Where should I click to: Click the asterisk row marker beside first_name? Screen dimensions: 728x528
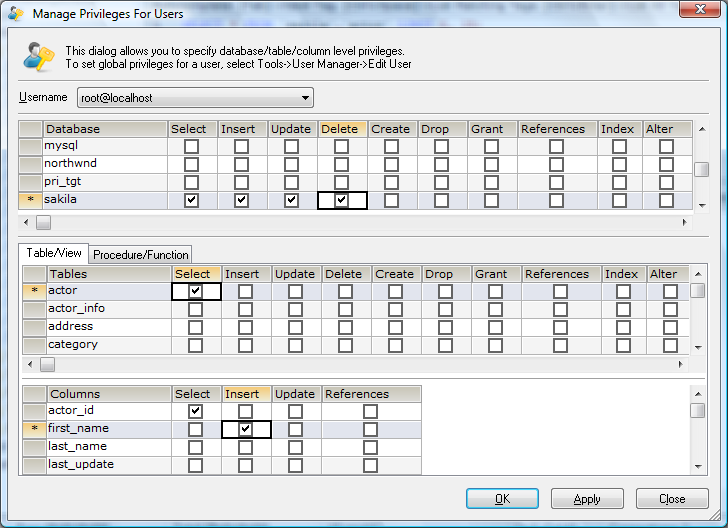(35, 429)
